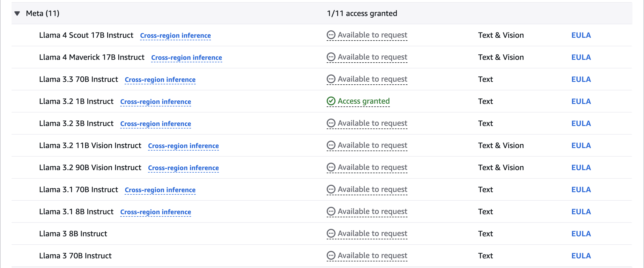Open the EULA for Llama 3.2 90B Vision Instruct
Image resolution: width=644 pixels, height=268 pixels.
coord(581,168)
